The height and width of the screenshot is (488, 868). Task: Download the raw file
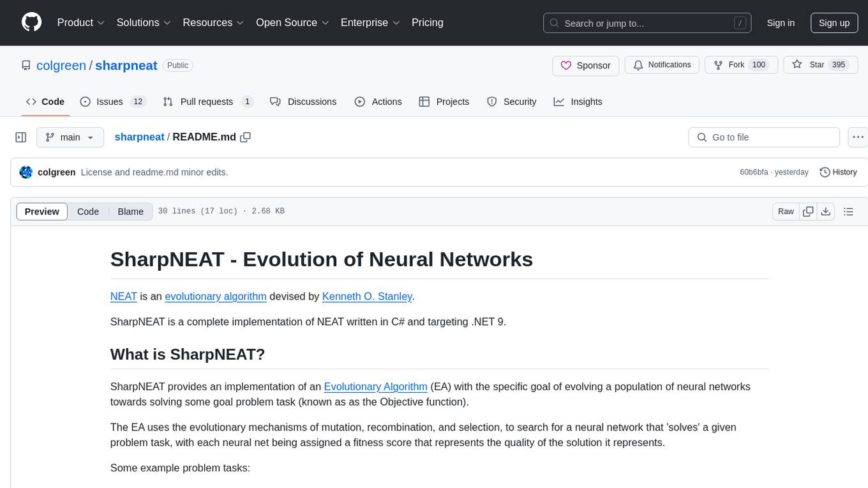pyautogui.click(x=825, y=211)
